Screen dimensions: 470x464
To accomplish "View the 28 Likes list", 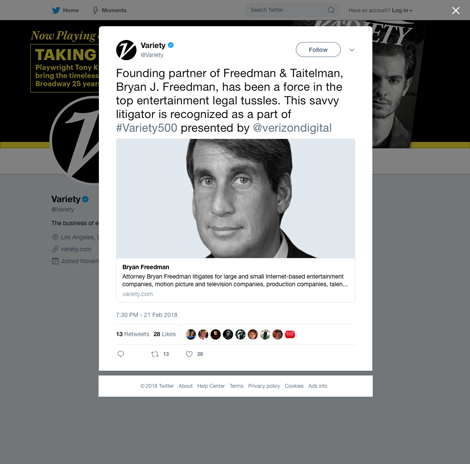I will 164,334.
